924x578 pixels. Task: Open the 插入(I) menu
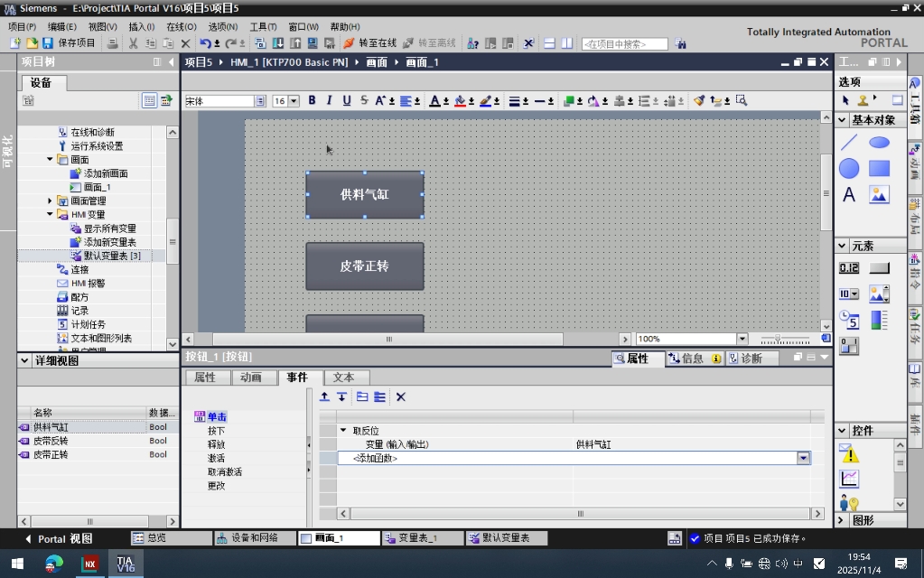point(141,27)
